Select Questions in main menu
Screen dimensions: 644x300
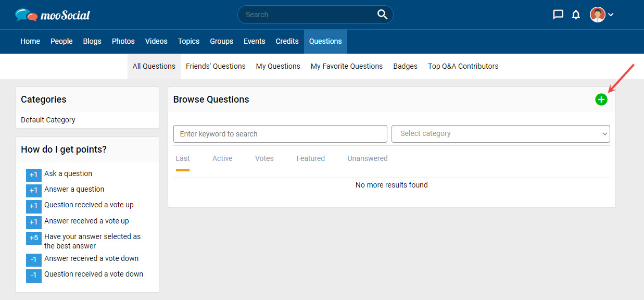coord(325,41)
